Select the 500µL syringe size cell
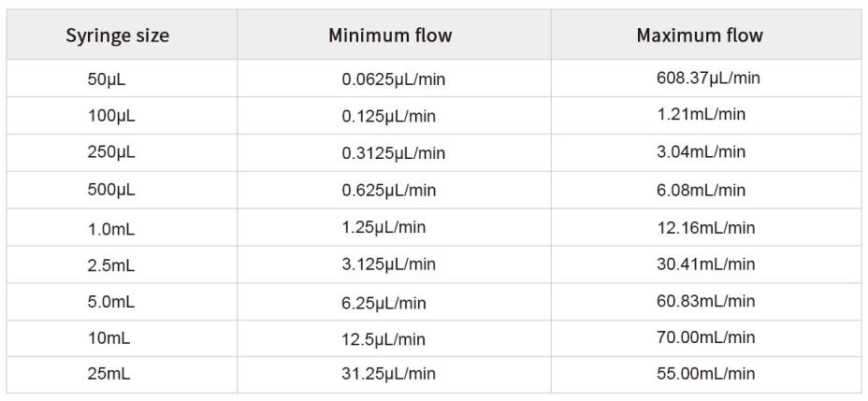The width and height of the screenshot is (868, 401). click(111, 191)
